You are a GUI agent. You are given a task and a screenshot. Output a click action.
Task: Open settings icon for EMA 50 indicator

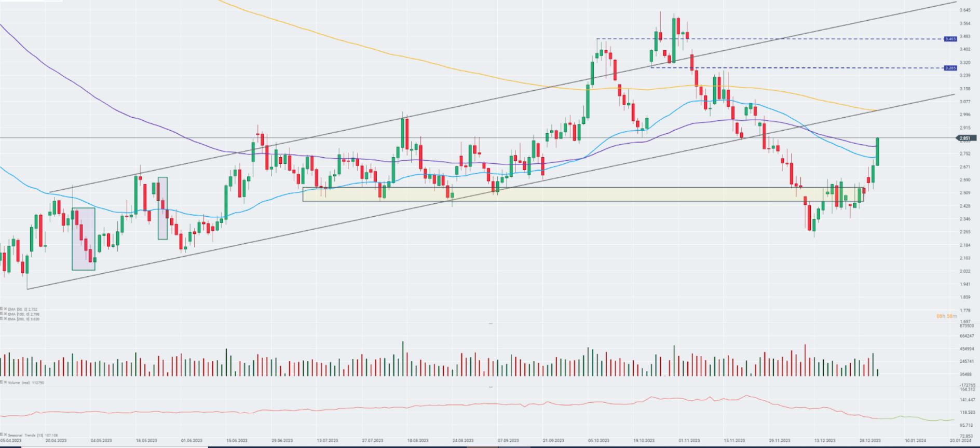click(2, 309)
